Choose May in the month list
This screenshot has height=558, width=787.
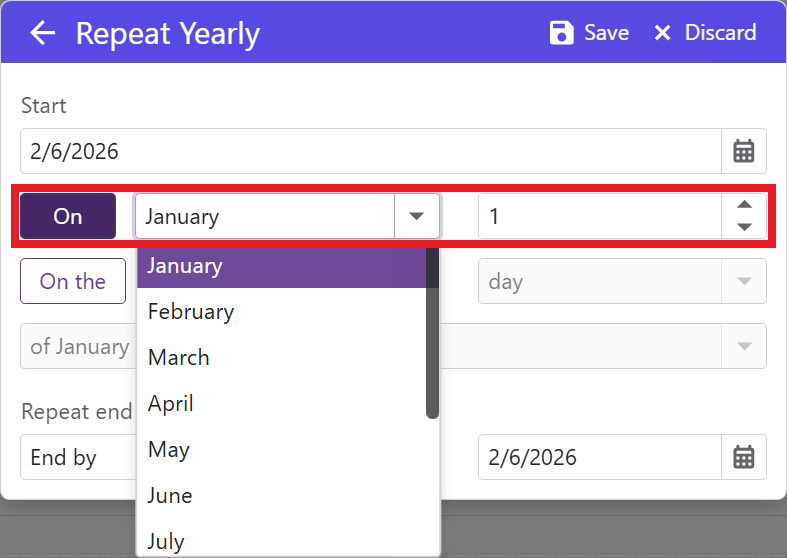click(x=168, y=449)
